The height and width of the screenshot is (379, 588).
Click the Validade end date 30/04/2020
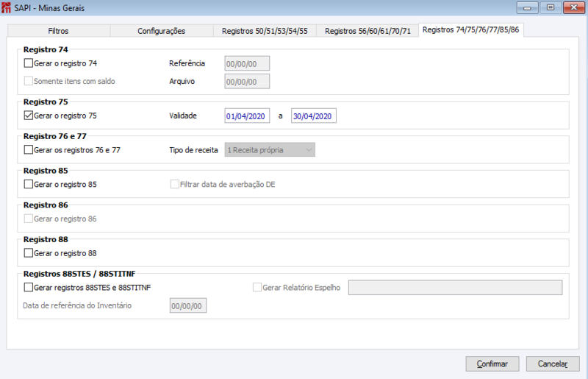(x=314, y=116)
